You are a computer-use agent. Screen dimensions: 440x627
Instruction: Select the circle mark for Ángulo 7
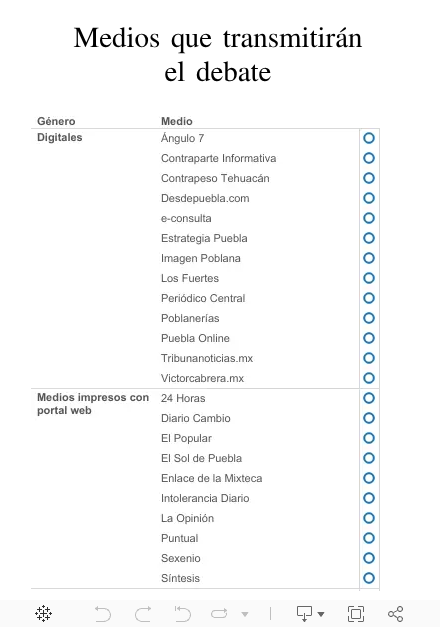369,138
